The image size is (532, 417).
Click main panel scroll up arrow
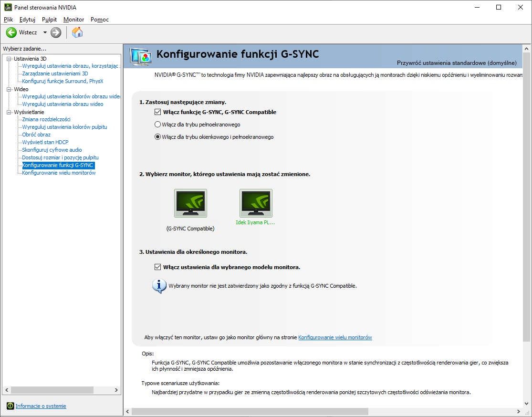pos(526,49)
